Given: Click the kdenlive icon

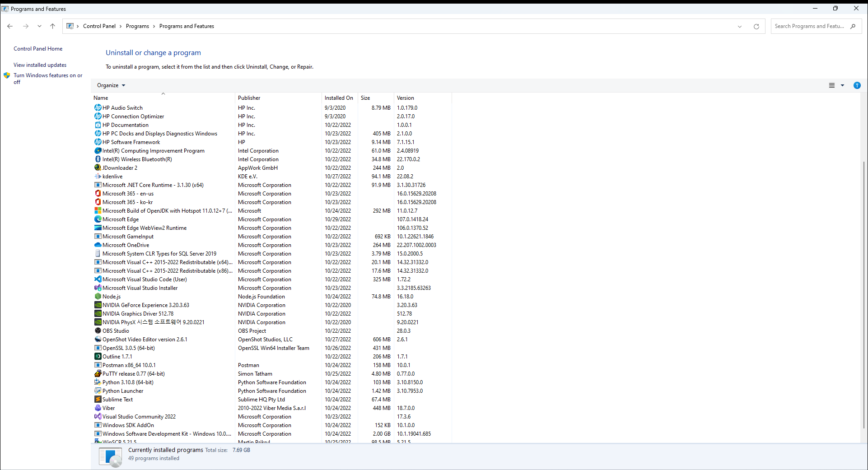Looking at the screenshot, I should click(x=98, y=176).
